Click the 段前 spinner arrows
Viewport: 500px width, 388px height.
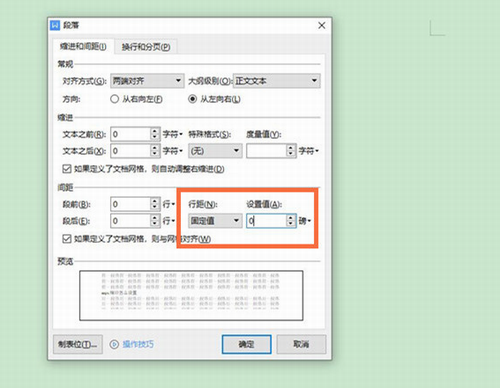155,204
